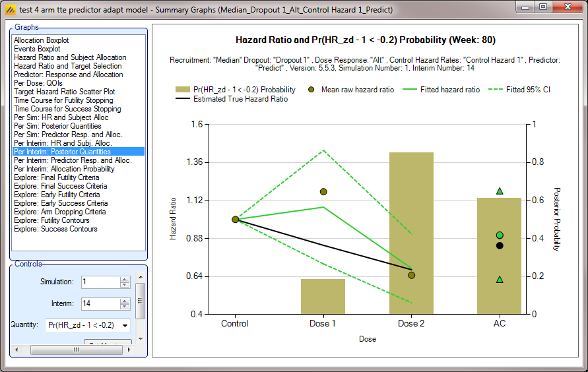Click the Dose 1 mean raw hazard dot
The image size is (588, 372).
pos(323,192)
